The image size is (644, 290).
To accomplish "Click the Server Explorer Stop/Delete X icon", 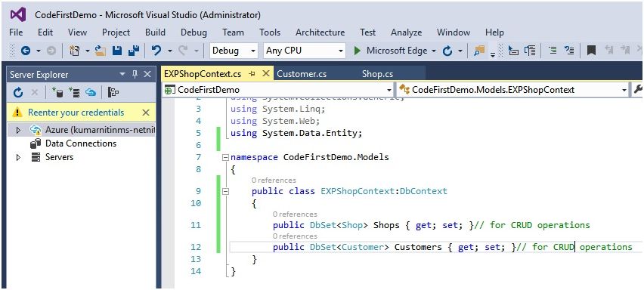I will [x=35, y=93].
